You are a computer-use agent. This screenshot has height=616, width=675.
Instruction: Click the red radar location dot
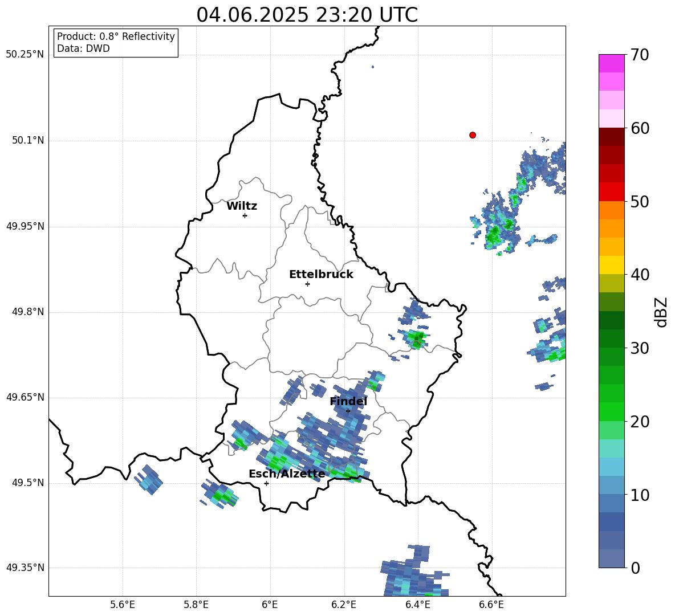(x=473, y=135)
